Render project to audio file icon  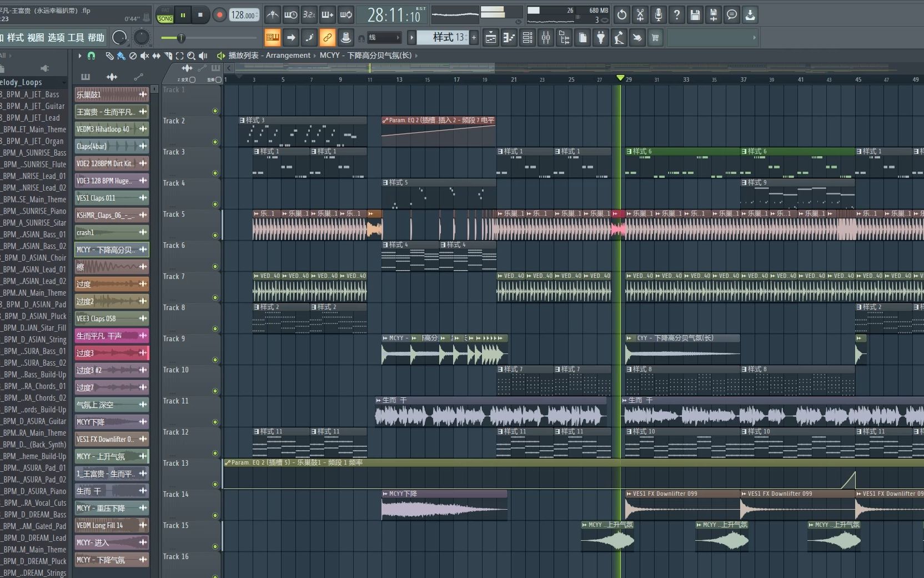[x=714, y=15]
